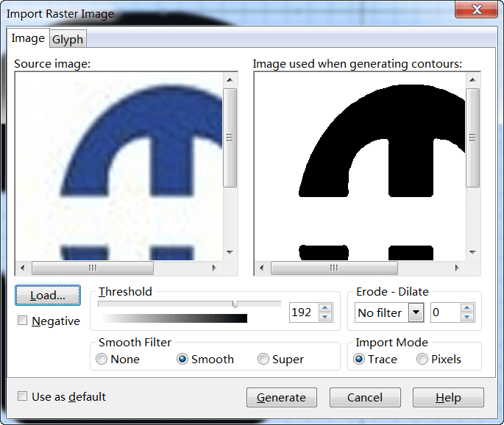Enable the Negative checkbox
Viewport: 504px width, 425px height.
pos(22,321)
